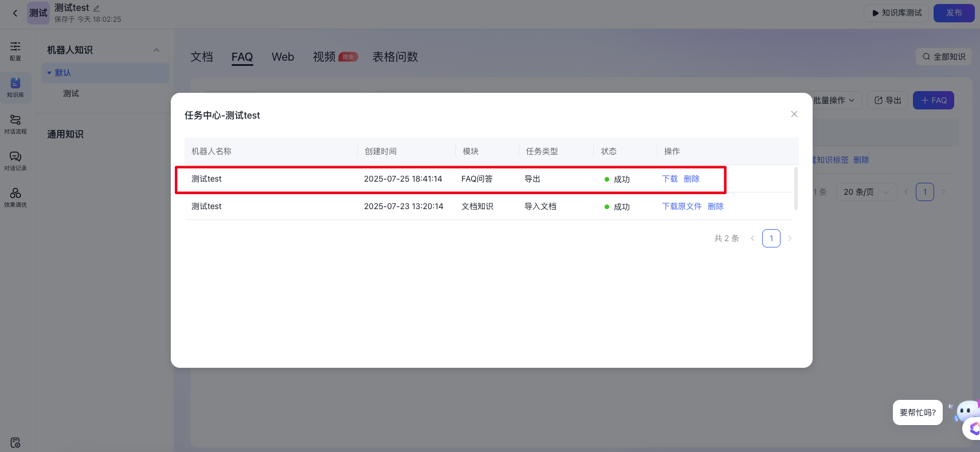Select the 知识库 knowledge base sidebar icon
The image size is (980, 452).
15,87
